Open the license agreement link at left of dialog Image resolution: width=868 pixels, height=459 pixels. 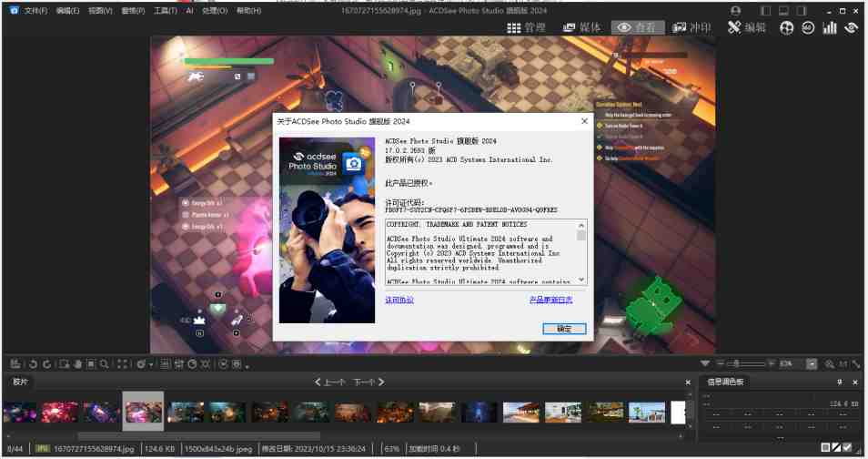[x=399, y=300]
